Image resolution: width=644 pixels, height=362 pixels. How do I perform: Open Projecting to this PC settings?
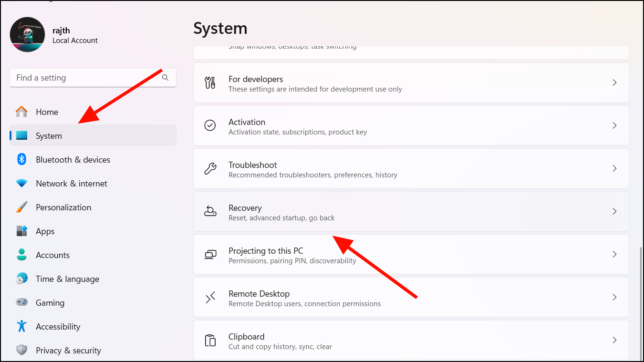pyautogui.click(x=410, y=254)
